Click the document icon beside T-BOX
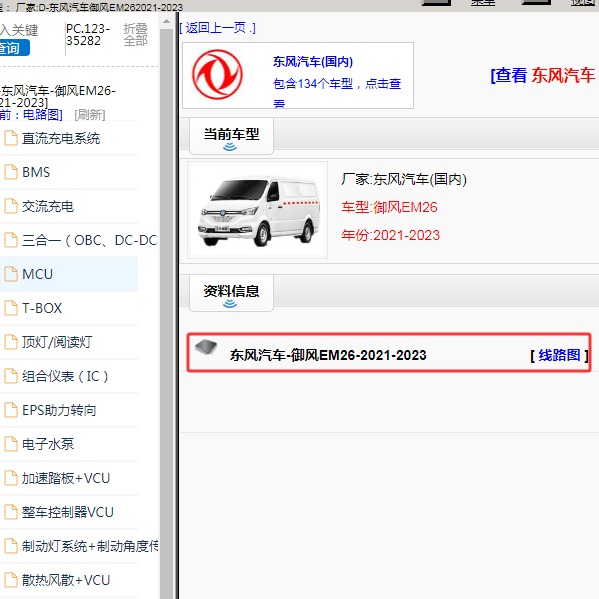Viewport: 599px width, 599px height. 11,308
